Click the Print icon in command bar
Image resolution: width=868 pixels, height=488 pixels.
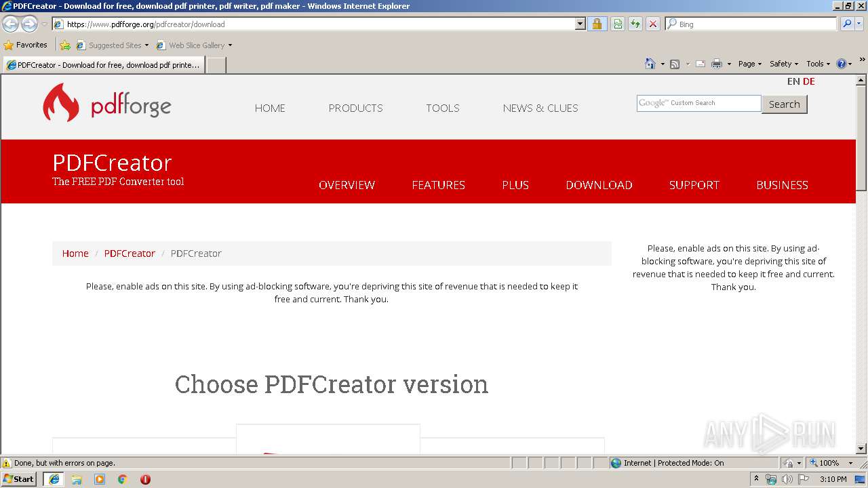pyautogui.click(x=717, y=64)
